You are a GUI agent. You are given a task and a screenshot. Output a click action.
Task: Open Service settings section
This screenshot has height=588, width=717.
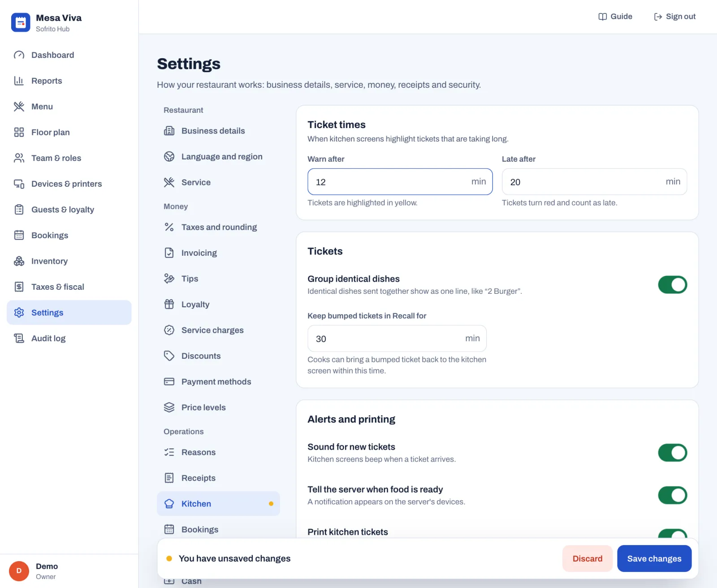218,182
